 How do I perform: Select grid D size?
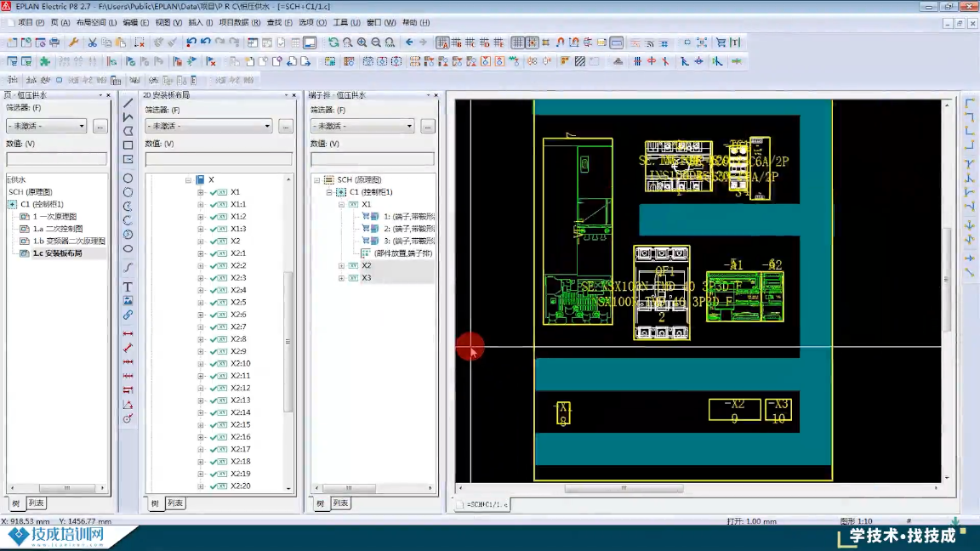pos(484,43)
